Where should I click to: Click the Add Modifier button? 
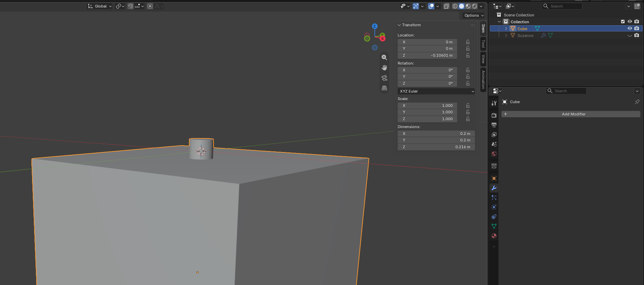pos(571,114)
